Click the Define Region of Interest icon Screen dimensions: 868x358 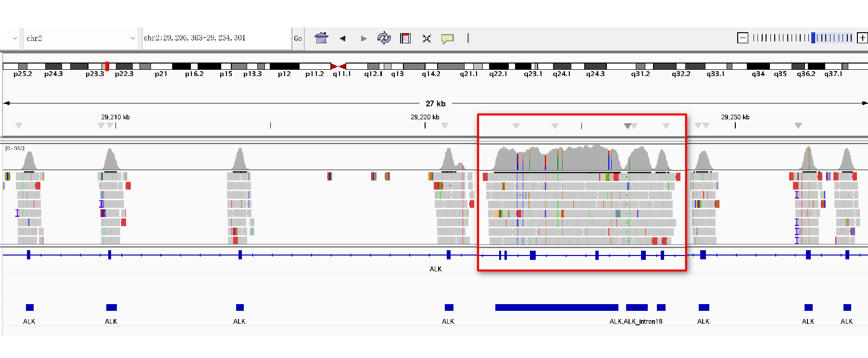pos(405,38)
